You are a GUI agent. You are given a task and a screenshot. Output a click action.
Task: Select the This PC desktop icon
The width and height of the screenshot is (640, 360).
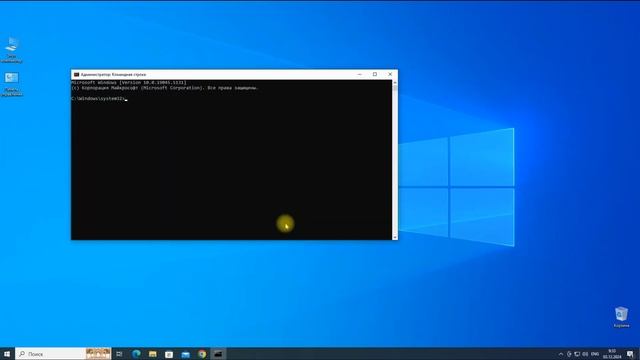(x=11, y=50)
